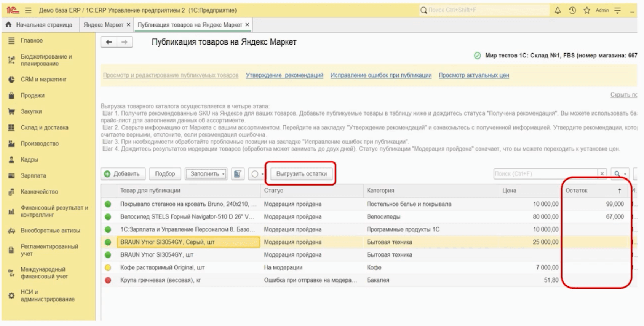Click the Выгрузить остатки button
Viewport: 644px width, 326px height.
tap(301, 174)
